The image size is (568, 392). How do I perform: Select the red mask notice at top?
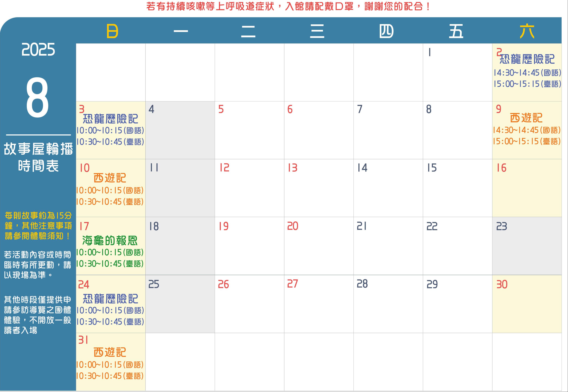pyautogui.click(x=288, y=6)
